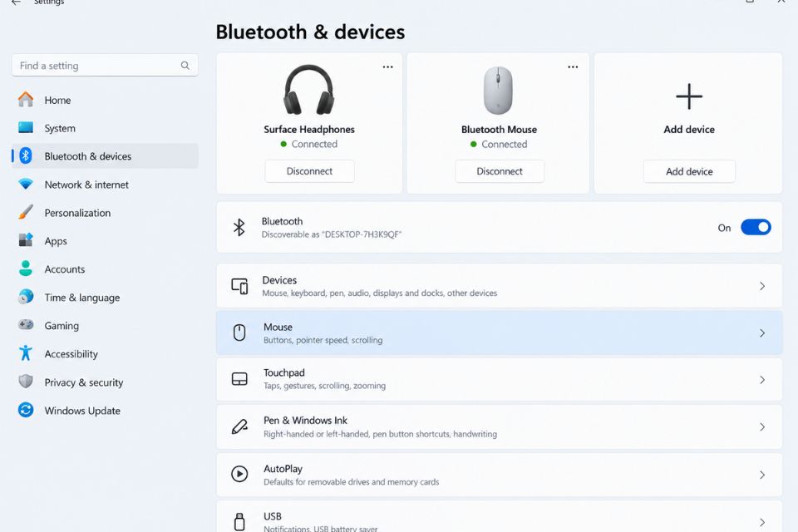Image resolution: width=798 pixels, height=532 pixels.
Task: Click the search magnifier icon
Action: click(185, 66)
